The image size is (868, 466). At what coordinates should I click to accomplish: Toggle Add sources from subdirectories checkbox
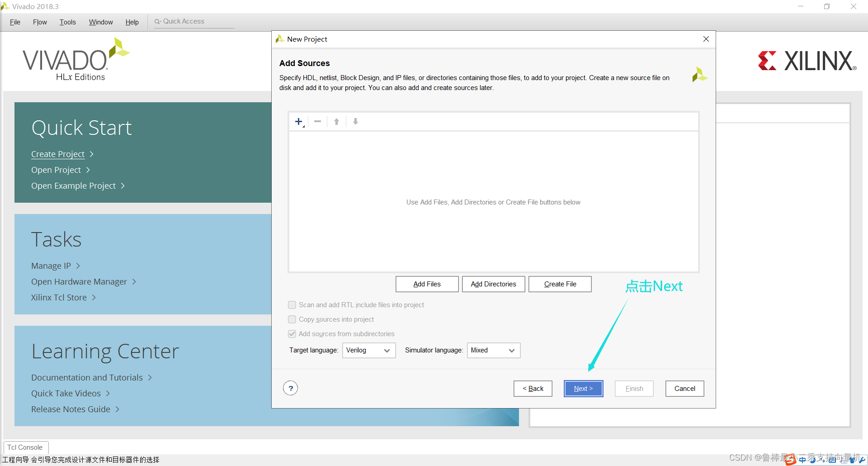click(x=292, y=334)
